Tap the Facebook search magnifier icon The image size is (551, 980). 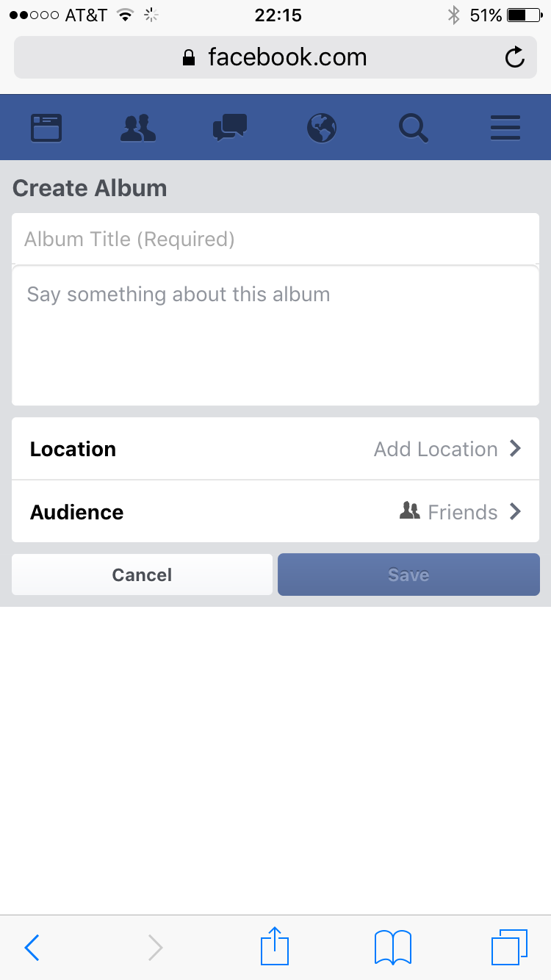tap(414, 128)
